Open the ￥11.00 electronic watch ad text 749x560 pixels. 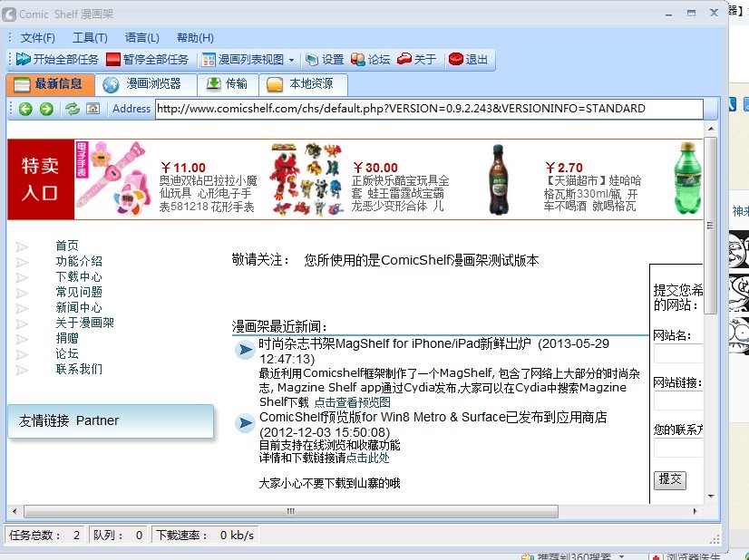pos(209,188)
